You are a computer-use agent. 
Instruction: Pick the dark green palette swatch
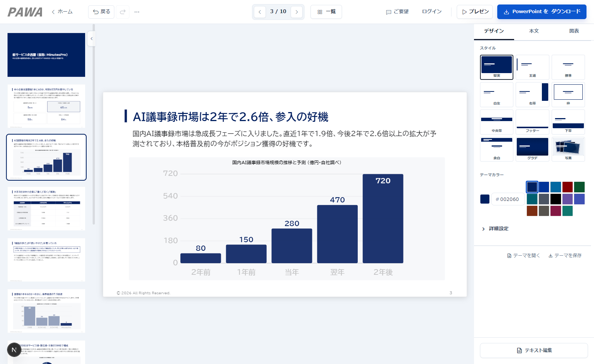coord(579,187)
